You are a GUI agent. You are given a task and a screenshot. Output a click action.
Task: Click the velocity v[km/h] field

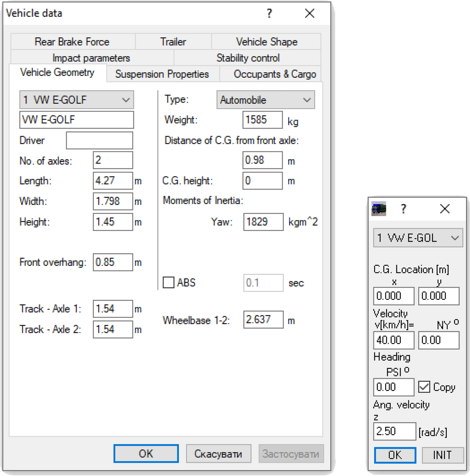click(393, 340)
